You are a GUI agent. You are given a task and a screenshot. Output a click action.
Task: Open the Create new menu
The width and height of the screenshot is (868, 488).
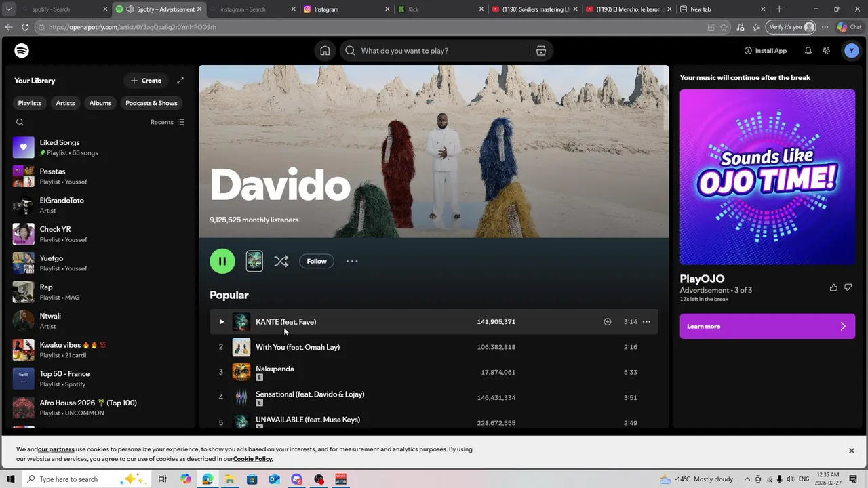pos(146,81)
